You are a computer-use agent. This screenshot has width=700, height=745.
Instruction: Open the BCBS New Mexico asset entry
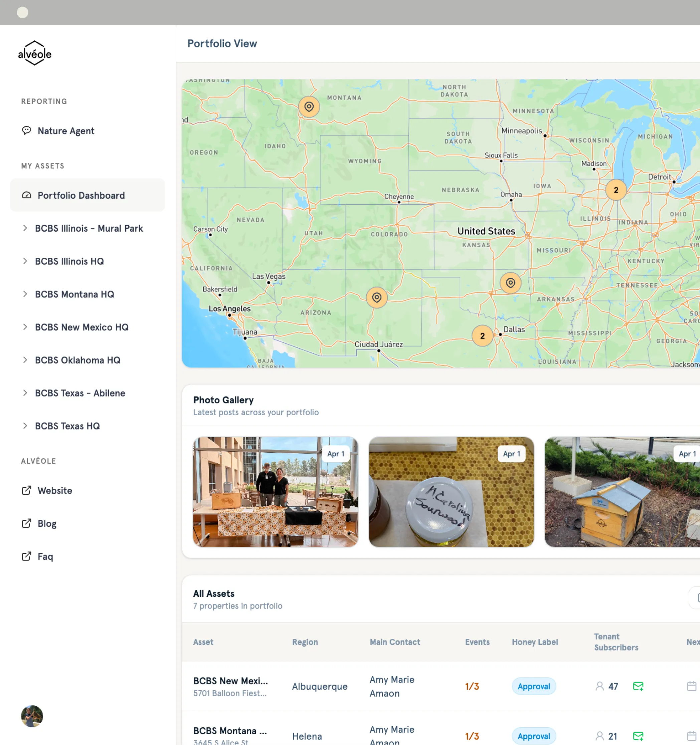point(230,681)
